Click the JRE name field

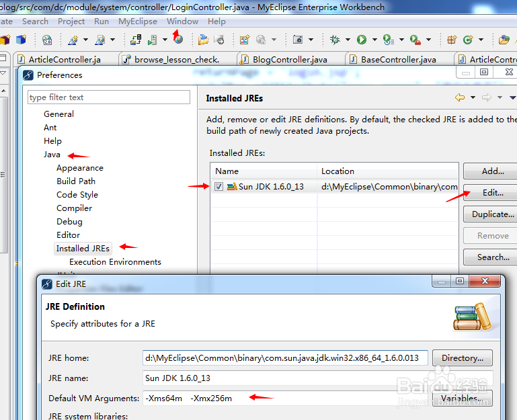[x=318, y=378]
